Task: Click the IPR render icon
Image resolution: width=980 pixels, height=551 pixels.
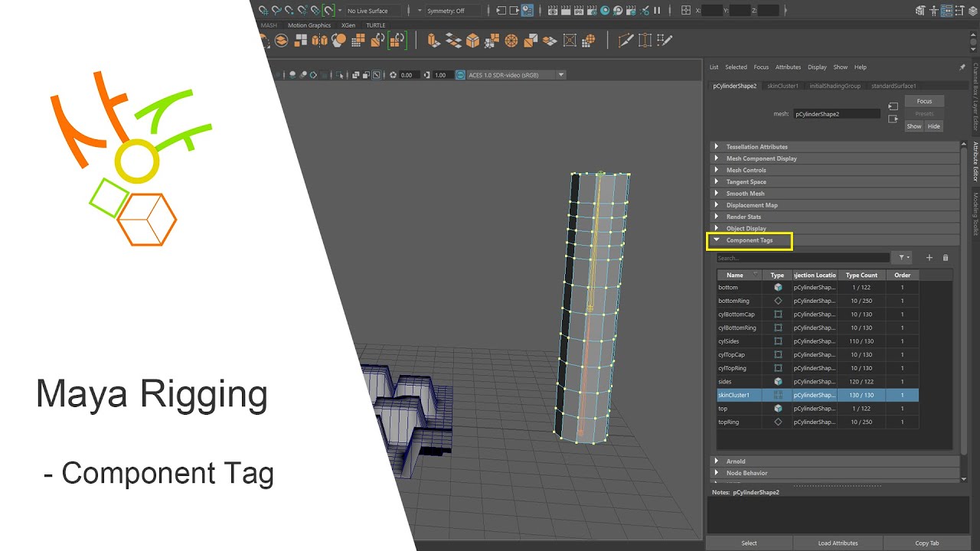Action: (578, 11)
